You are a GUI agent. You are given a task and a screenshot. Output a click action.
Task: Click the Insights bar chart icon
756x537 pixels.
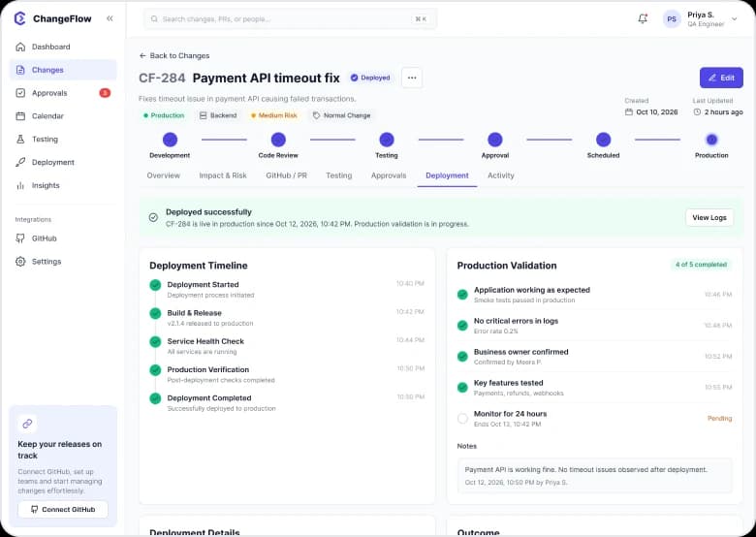point(20,185)
